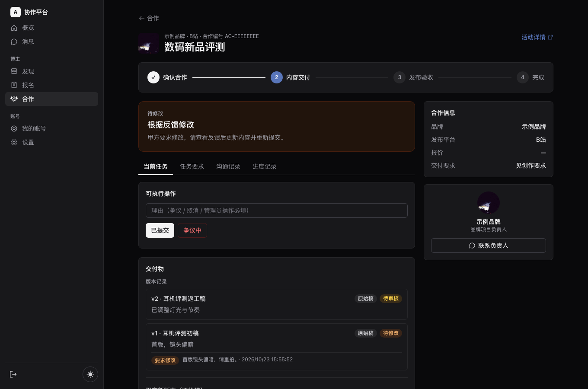
Task: Click the logout icon in sidebar footer
Action: pos(13,374)
